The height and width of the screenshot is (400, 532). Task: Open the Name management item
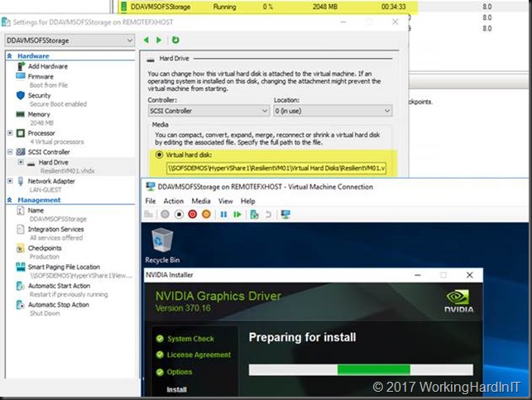pyautogui.click(x=36, y=210)
